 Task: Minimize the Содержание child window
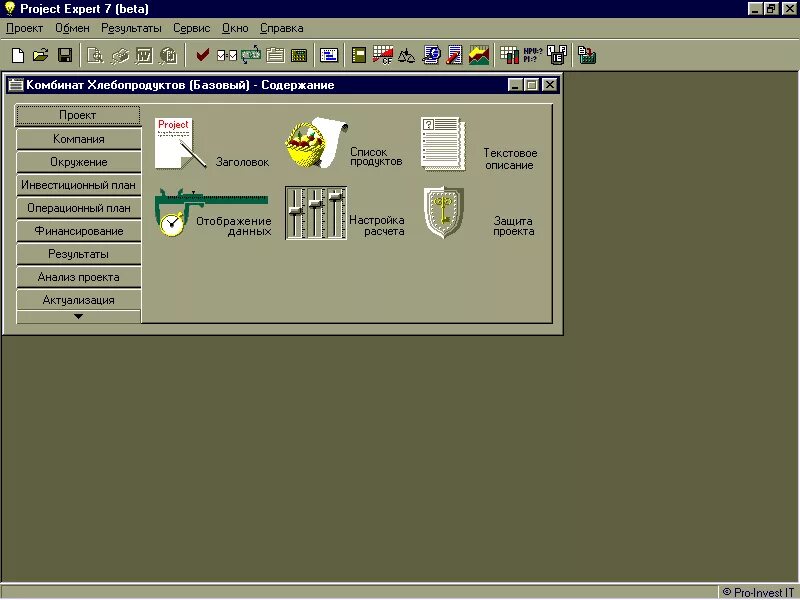click(x=515, y=85)
